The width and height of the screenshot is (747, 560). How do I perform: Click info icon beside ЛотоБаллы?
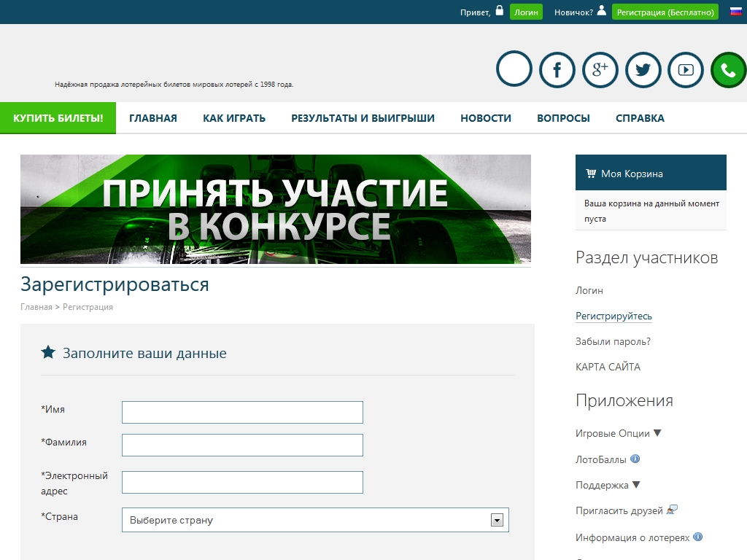pyautogui.click(x=635, y=459)
